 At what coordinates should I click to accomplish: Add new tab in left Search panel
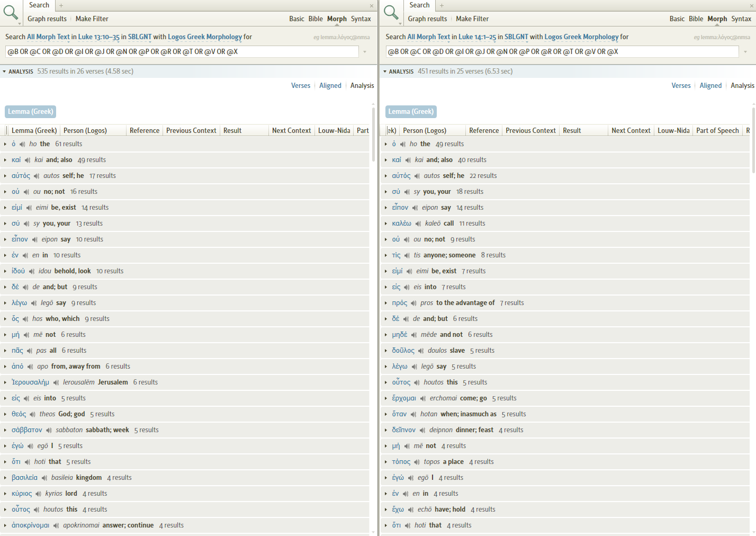coord(61,5)
